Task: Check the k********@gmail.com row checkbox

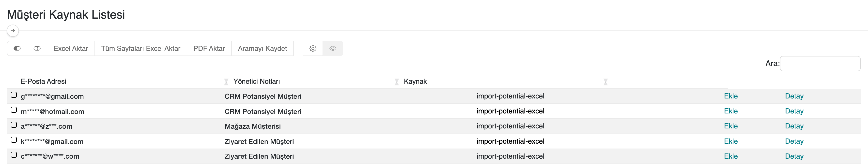Action: point(14,140)
